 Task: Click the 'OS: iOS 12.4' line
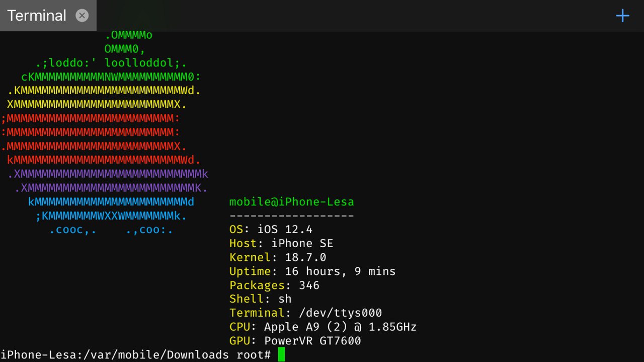coord(271,230)
